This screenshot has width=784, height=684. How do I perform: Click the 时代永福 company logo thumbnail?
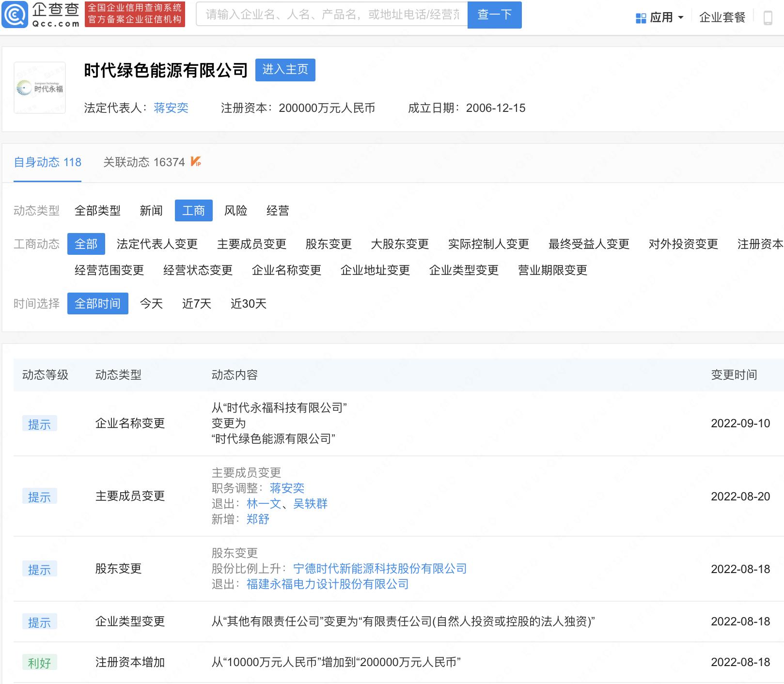coord(40,88)
